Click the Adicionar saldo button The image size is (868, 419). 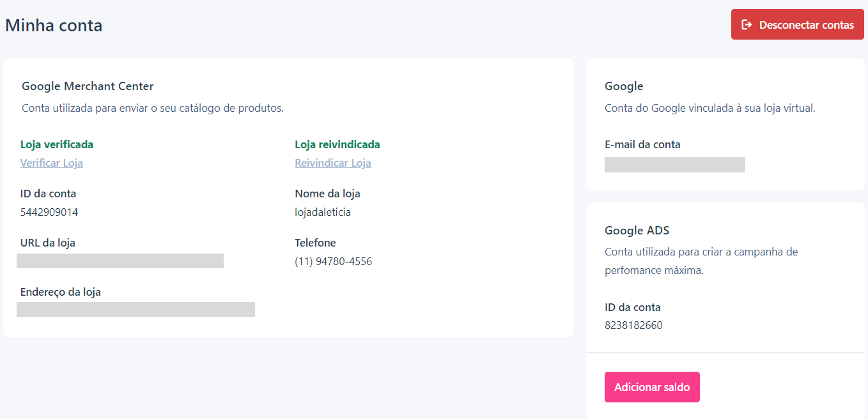(652, 387)
